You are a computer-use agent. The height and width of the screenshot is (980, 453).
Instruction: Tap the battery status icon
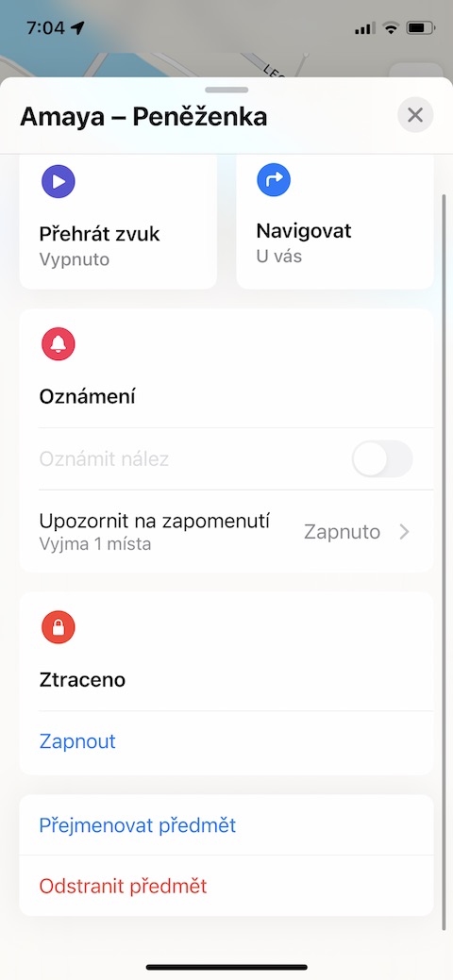coord(420,28)
